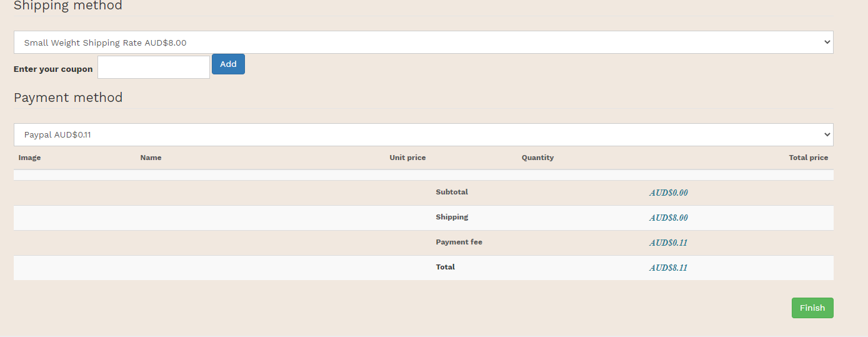This screenshot has width=868, height=337.
Task: Click the Image column header
Action: pyautogui.click(x=29, y=158)
